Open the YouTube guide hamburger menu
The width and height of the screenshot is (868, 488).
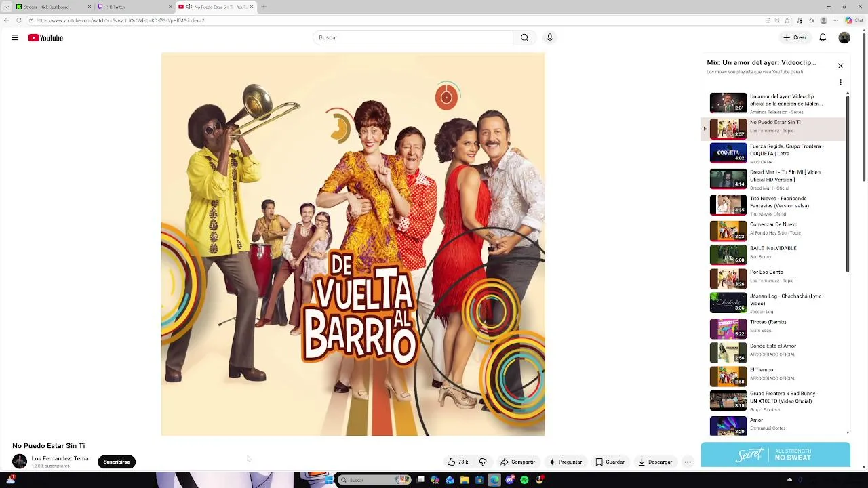click(x=15, y=38)
